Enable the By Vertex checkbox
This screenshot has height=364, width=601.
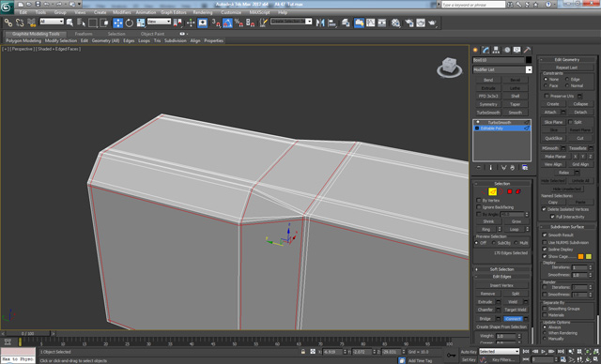tap(479, 200)
